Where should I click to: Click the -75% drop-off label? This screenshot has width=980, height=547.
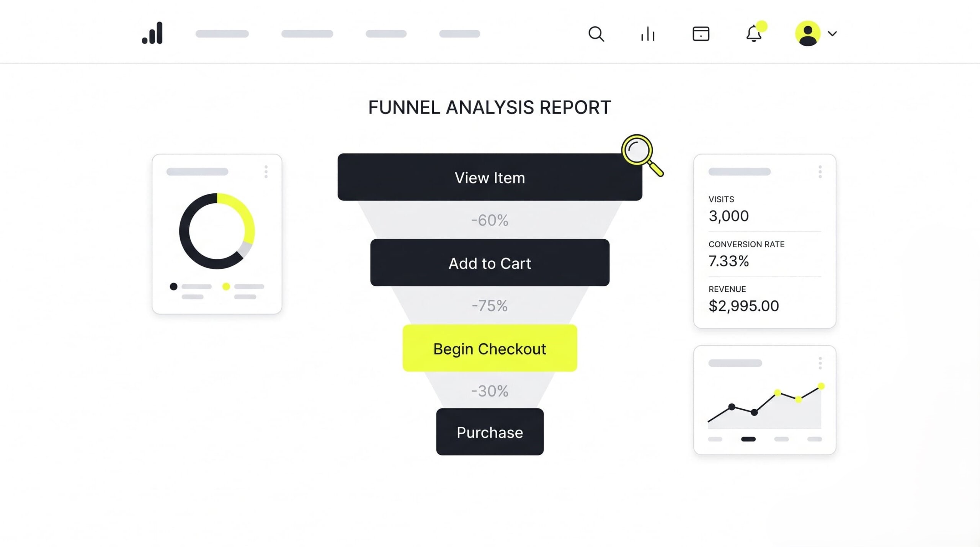[x=490, y=305]
